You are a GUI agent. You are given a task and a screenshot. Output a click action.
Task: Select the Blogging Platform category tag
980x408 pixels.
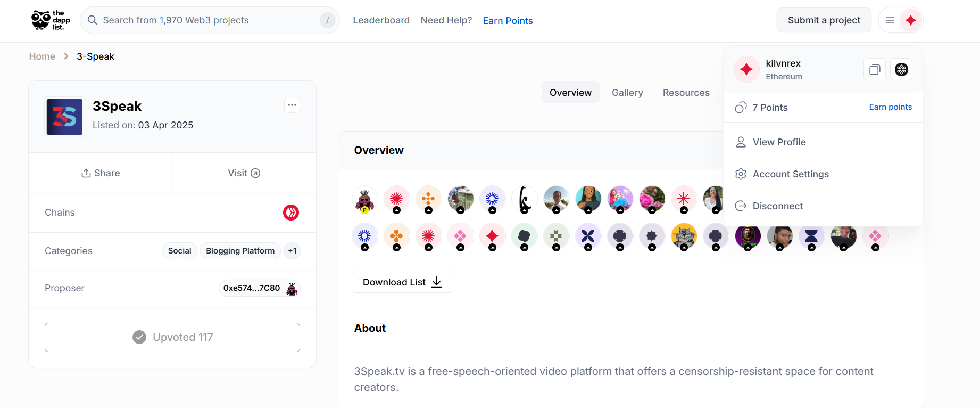point(240,251)
